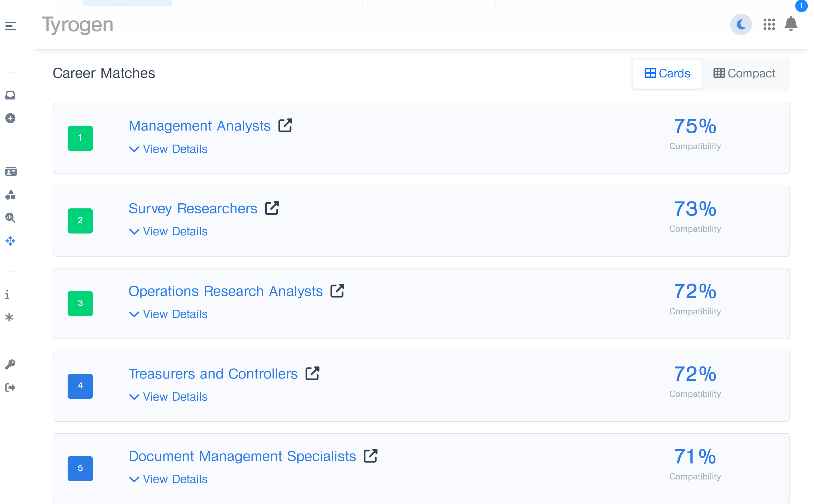Expand View Details for Treasurers and Controllers
Image resolution: width=814 pixels, height=504 pixels.
[168, 397]
